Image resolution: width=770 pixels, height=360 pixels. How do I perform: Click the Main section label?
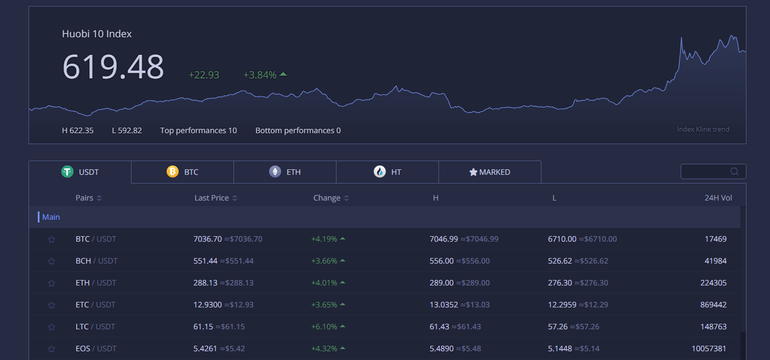click(x=51, y=217)
